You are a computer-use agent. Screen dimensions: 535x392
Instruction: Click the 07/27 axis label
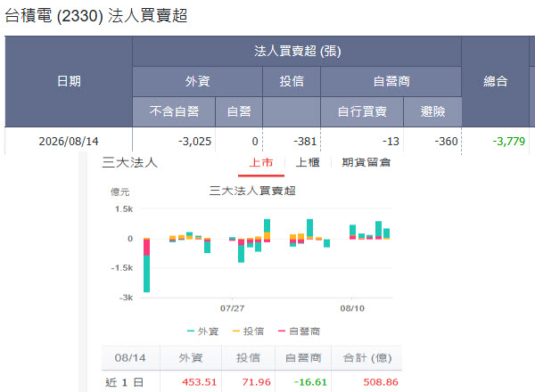click(x=232, y=308)
